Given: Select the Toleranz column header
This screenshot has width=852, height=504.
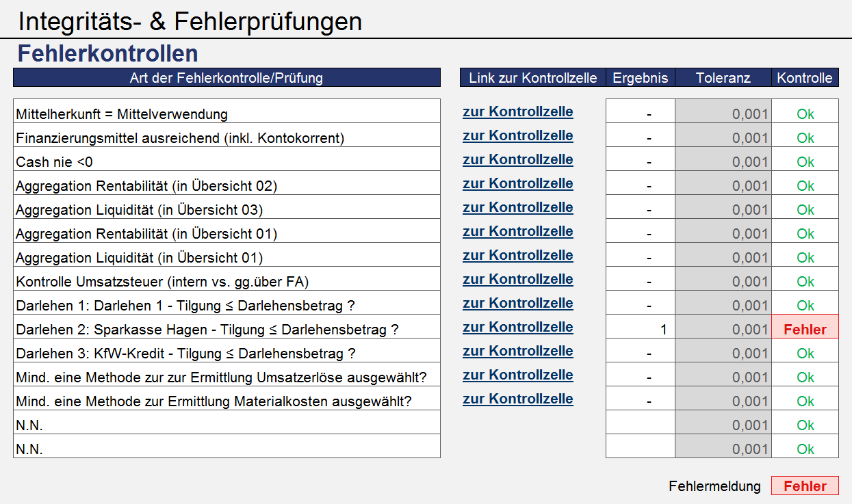Looking at the screenshot, I should click(723, 78).
